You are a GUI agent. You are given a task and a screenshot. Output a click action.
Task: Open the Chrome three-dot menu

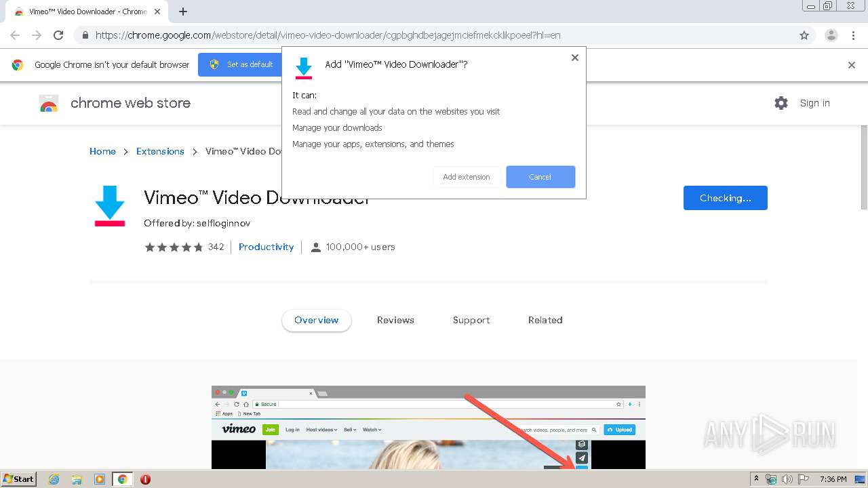(853, 35)
